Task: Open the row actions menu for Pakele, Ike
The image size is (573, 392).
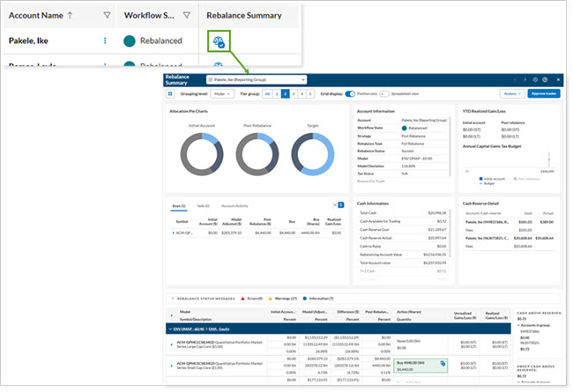Action: pos(106,41)
